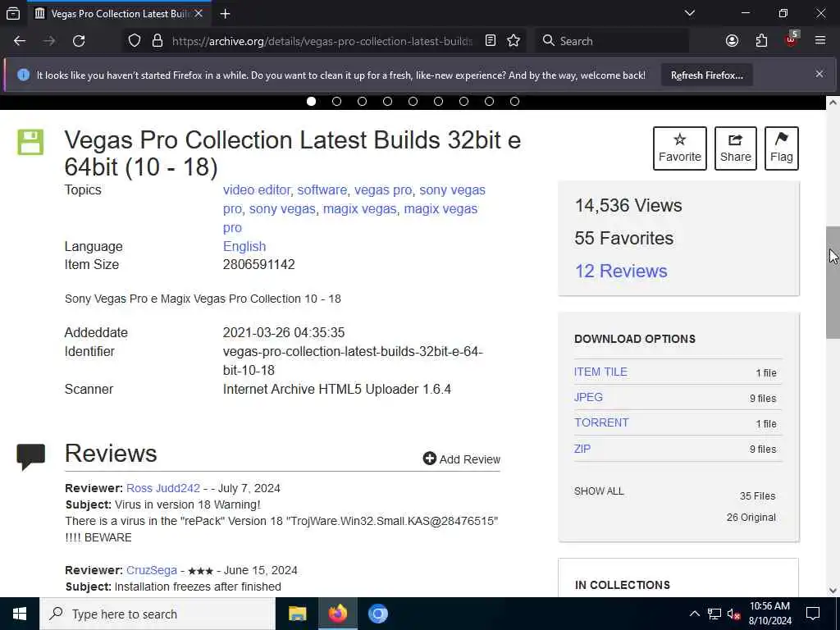Expand ITEM TILE download option
Image resolution: width=840 pixels, height=630 pixels.
point(600,372)
